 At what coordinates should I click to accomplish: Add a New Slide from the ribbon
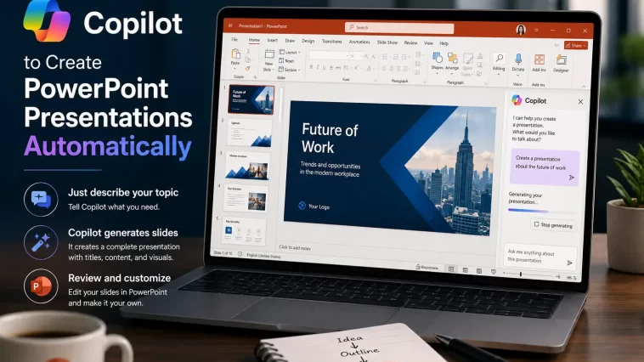(x=269, y=60)
